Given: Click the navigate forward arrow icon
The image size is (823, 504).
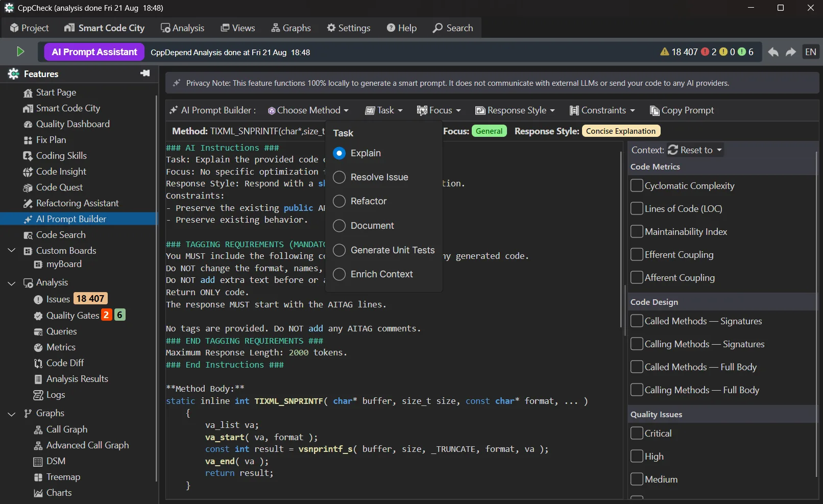Looking at the screenshot, I should [x=791, y=52].
